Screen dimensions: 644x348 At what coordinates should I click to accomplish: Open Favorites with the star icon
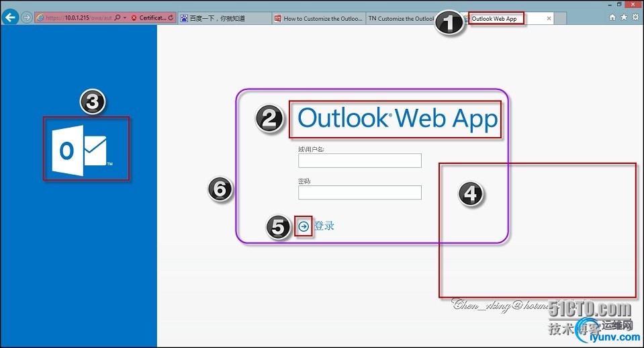pos(624,17)
